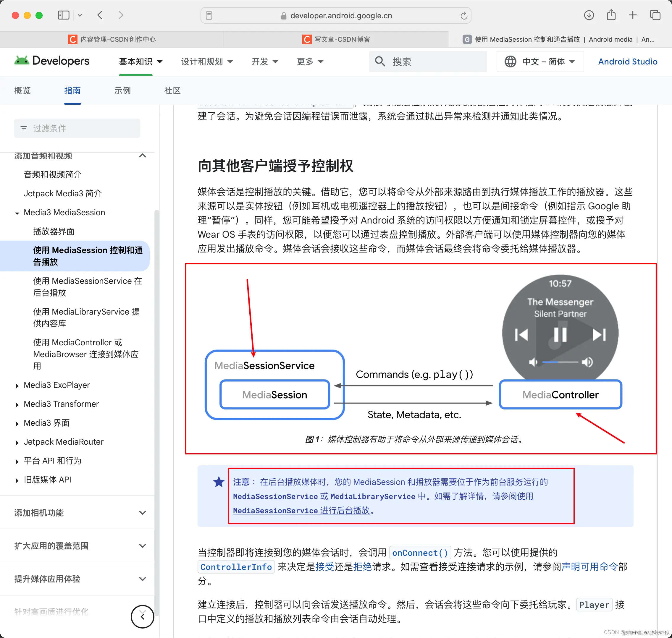Switch to the 写文章-CSDN博客 tab
The width and height of the screenshot is (672, 638).
[336, 39]
